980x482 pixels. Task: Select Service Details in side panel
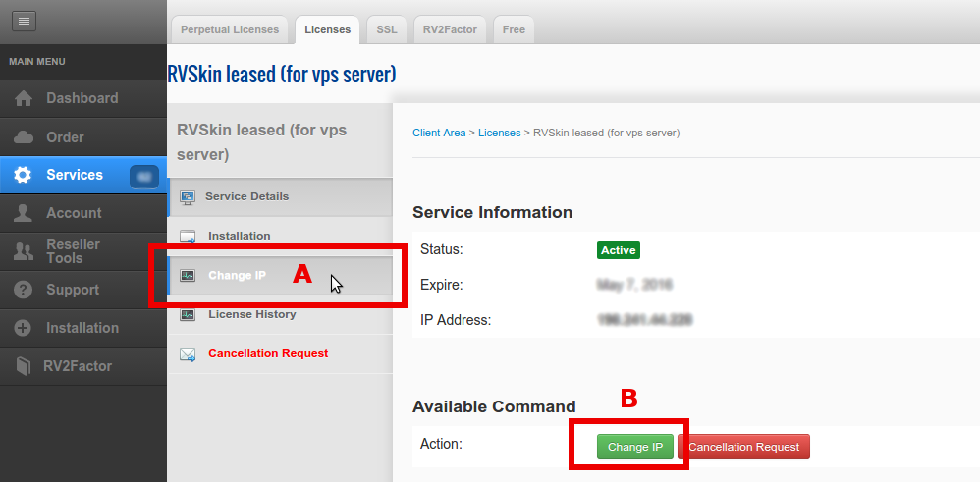(x=280, y=197)
